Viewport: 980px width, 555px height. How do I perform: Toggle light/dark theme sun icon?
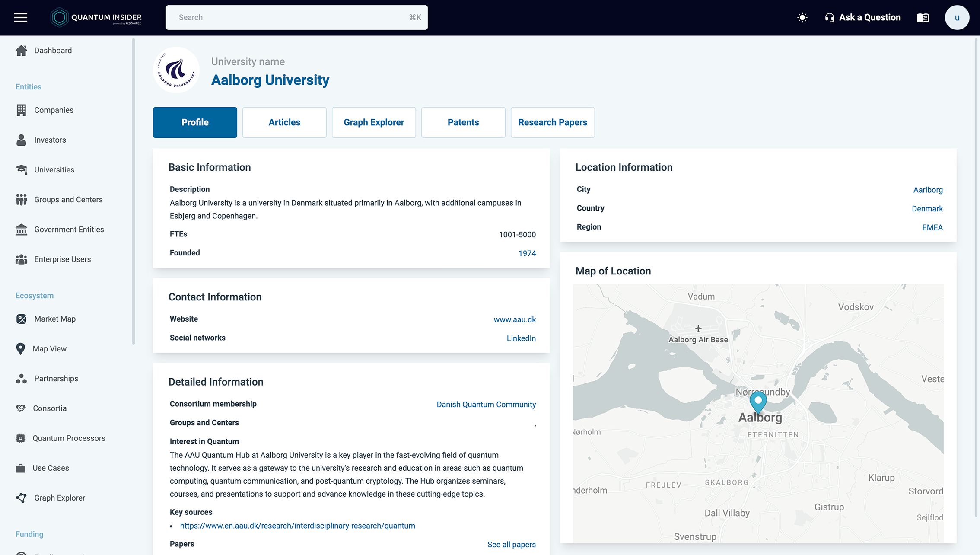[802, 18]
